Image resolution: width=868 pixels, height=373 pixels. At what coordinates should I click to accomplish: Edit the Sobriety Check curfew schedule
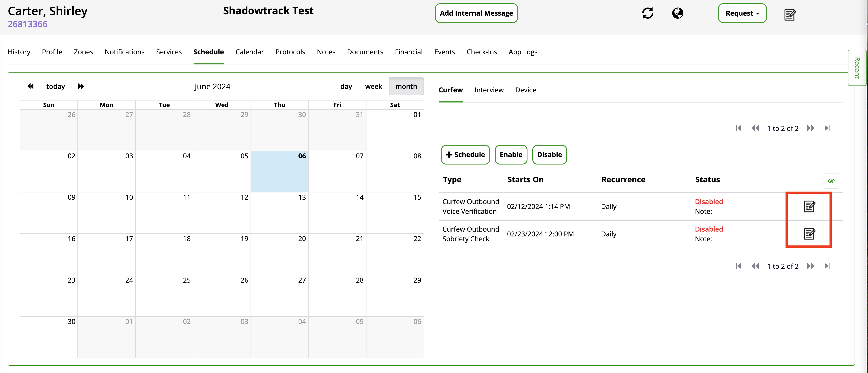[x=809, y=234]
